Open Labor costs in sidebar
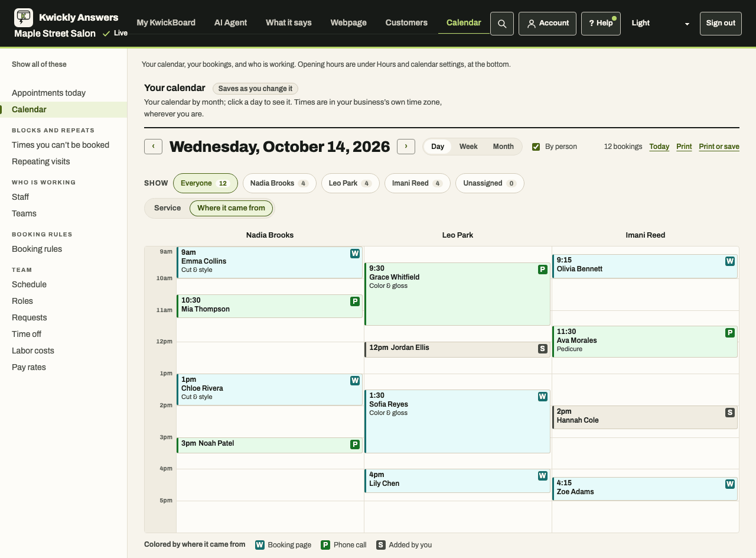Screen dimensions: 756x558 pos(63,351)
